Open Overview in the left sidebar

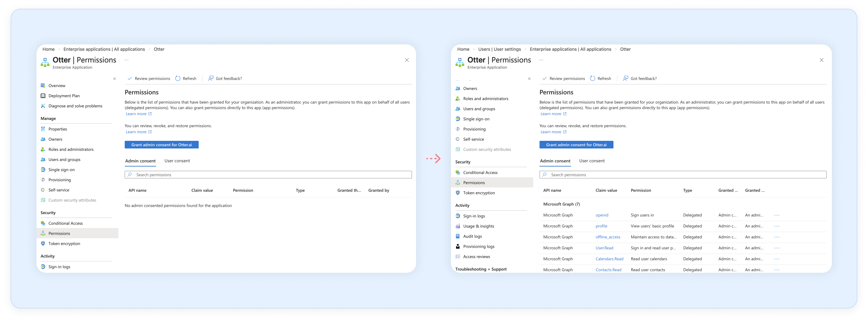coord(56,86)
